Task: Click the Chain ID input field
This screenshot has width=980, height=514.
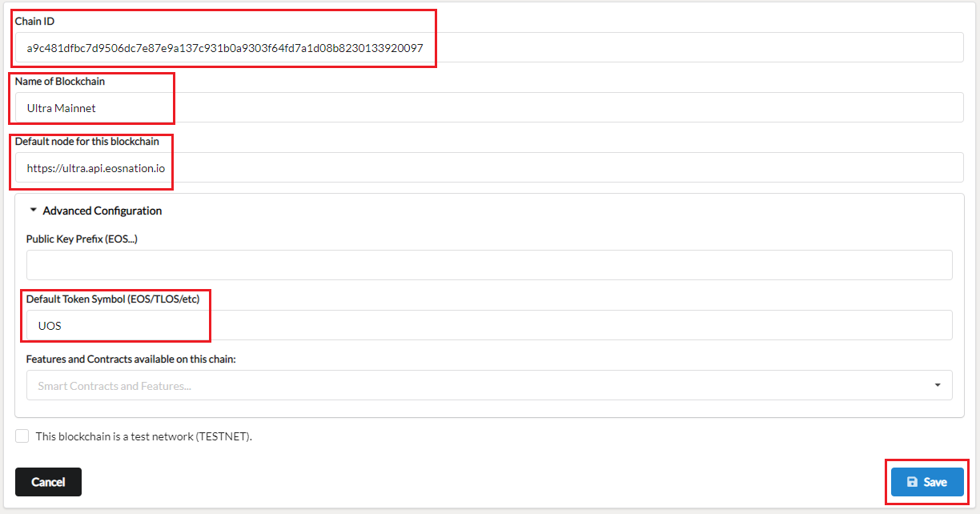Action: pyautogui.click(x=489, y=47)
